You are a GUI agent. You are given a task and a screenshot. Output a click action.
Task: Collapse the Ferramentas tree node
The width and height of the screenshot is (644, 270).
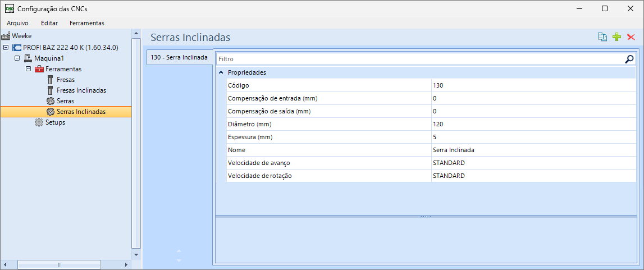[x=28, y=69]
